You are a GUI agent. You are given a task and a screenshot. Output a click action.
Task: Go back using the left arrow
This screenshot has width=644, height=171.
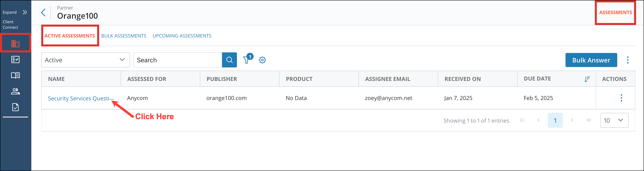coord(43,12)
